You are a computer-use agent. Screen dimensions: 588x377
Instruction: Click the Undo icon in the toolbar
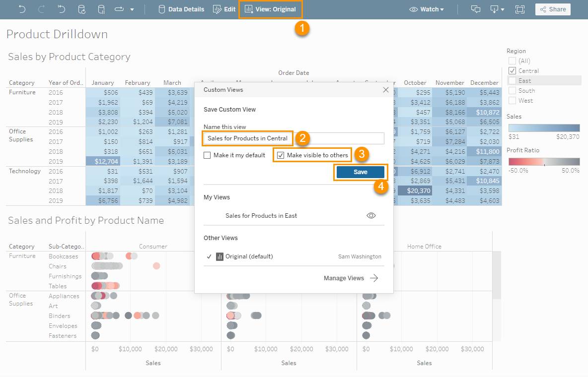tap(22, 9)
